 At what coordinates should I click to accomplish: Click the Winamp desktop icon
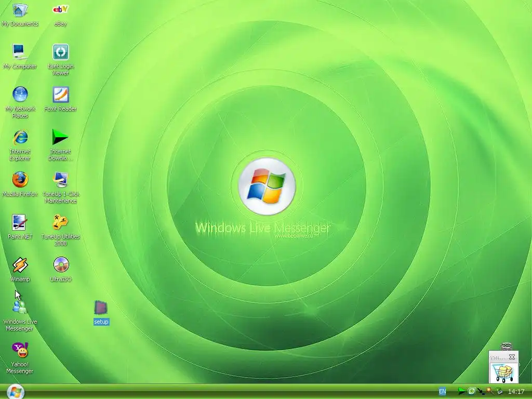(20, 265)
